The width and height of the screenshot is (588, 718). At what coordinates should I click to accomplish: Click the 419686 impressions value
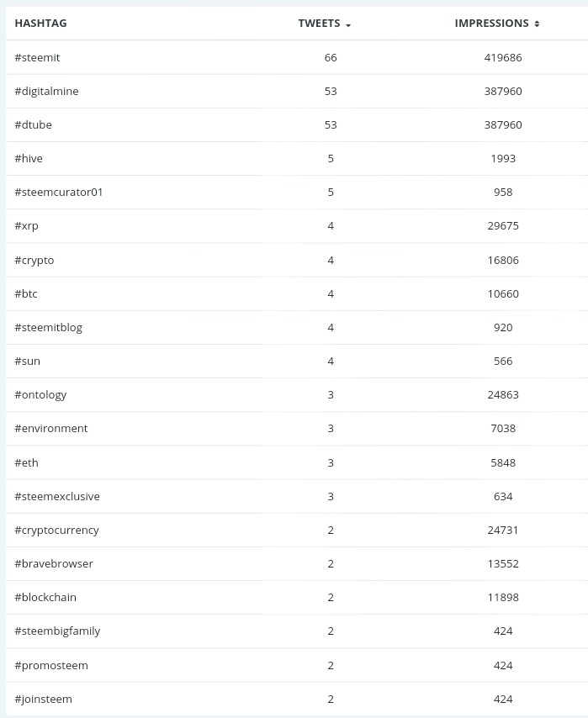point(503,58)
